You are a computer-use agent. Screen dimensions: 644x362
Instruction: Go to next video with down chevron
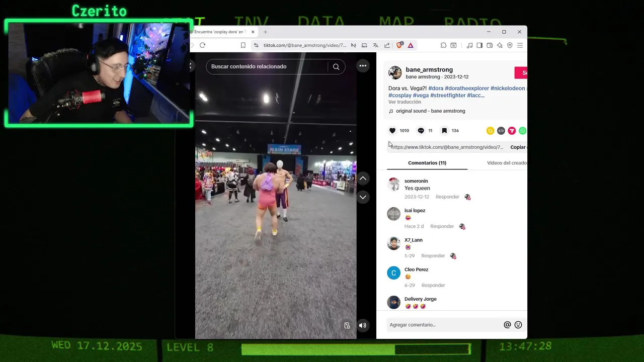pyautogui.click(x=363, y=197)
